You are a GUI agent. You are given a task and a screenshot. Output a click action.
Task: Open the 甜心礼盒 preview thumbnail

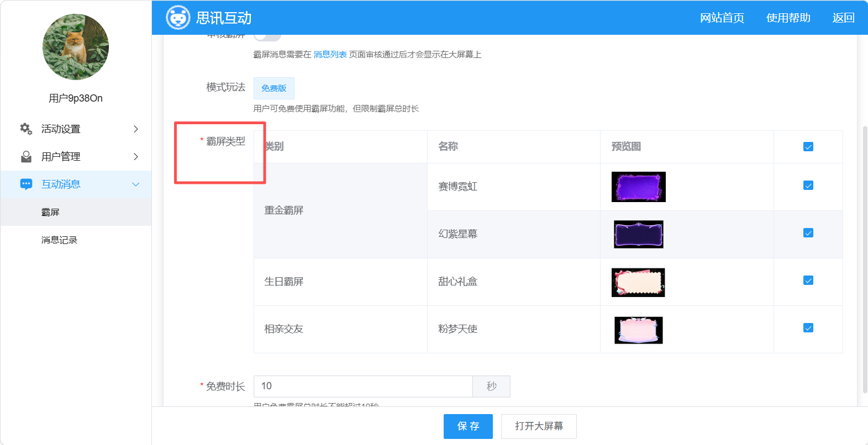638,282
